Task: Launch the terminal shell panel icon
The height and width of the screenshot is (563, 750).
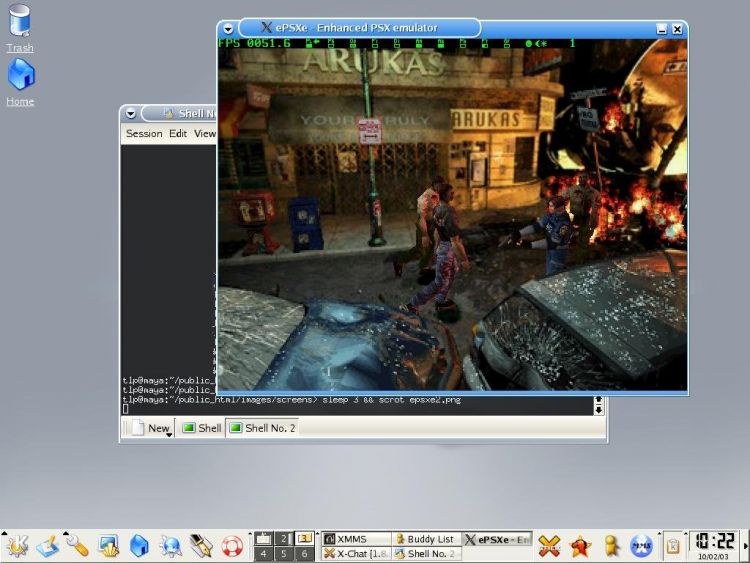Action: coord(109,546)
